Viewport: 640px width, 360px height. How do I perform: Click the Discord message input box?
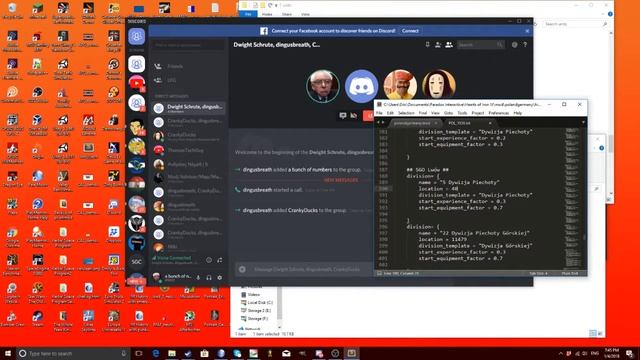[306, 269]
